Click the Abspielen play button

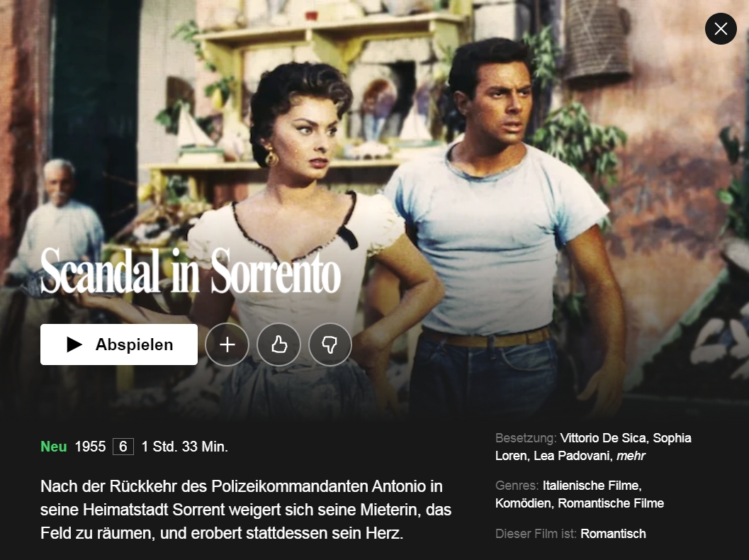click(x=119, y=345)
